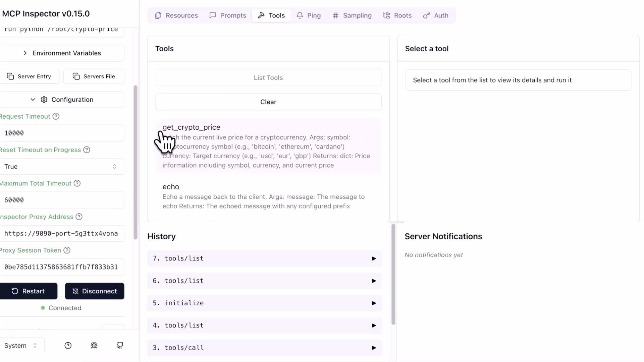Open the Roots tab

point(397,15)
